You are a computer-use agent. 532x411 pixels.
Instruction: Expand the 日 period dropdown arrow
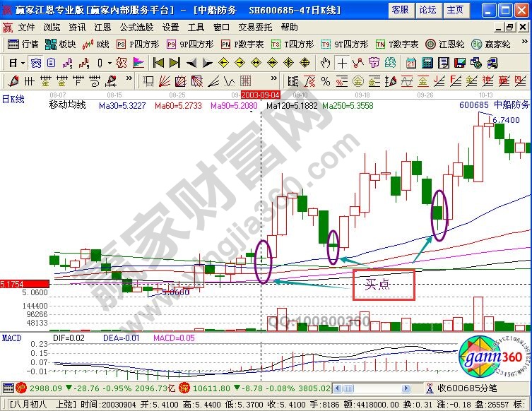(23, 62)
